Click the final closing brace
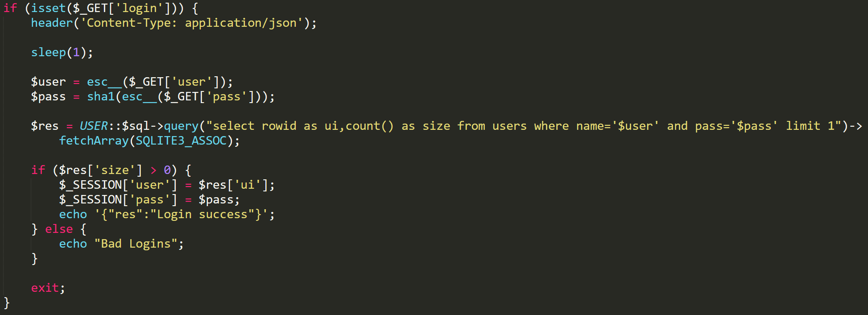This screenshot has height=315, width=868. pos(6,303)
